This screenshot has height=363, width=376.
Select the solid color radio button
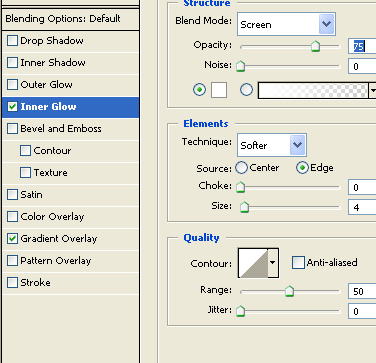[199, 90]
